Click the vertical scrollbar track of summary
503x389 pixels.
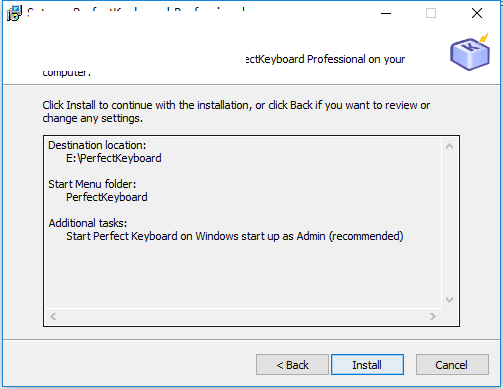pos(449,223)
